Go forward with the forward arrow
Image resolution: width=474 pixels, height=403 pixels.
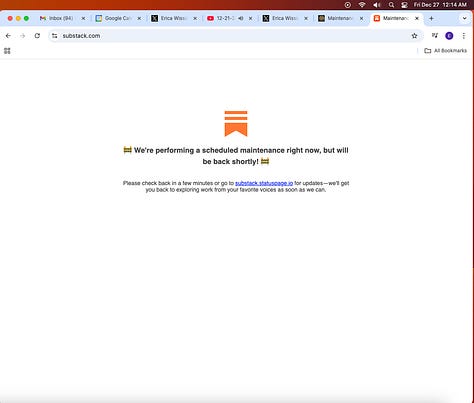23,36
